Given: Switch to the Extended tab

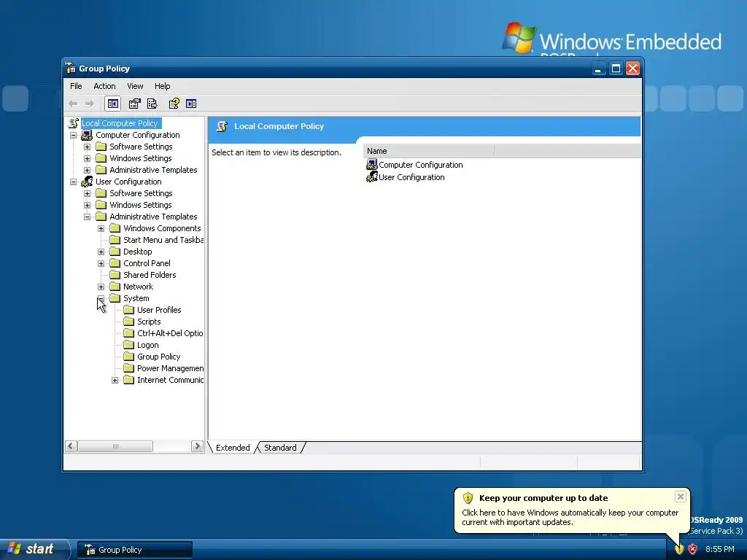Looking at the screenshot, I should [233, 448].
